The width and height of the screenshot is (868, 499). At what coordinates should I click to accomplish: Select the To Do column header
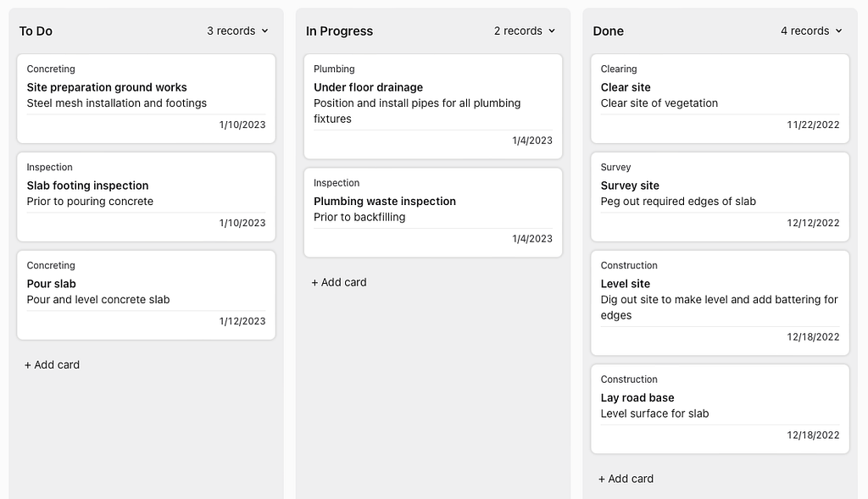pos(36,31)
